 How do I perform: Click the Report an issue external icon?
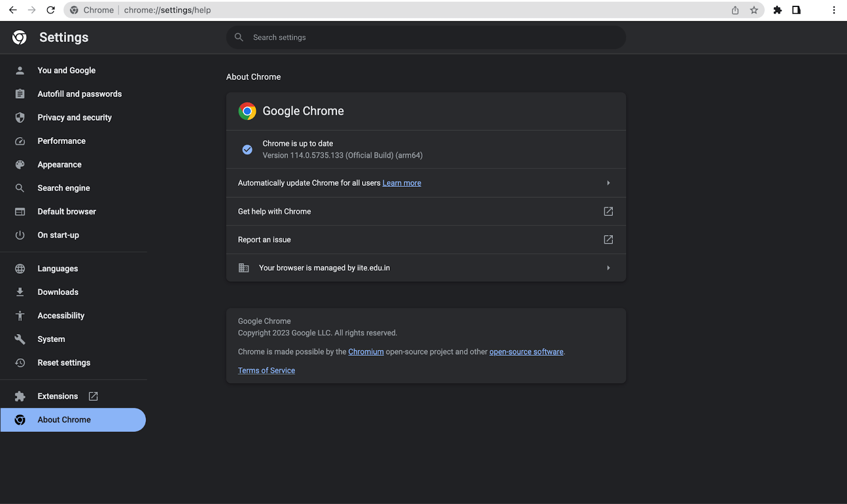608,240
